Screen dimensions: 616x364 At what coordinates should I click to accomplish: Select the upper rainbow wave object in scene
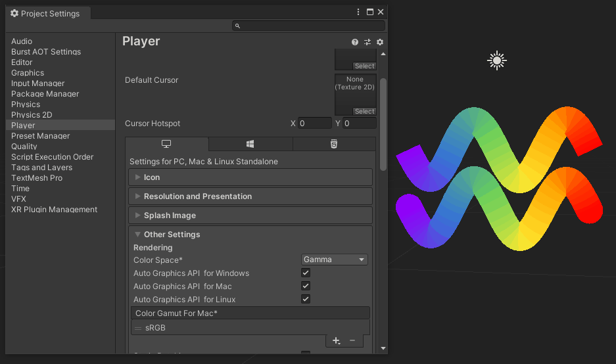pos(499,149)
